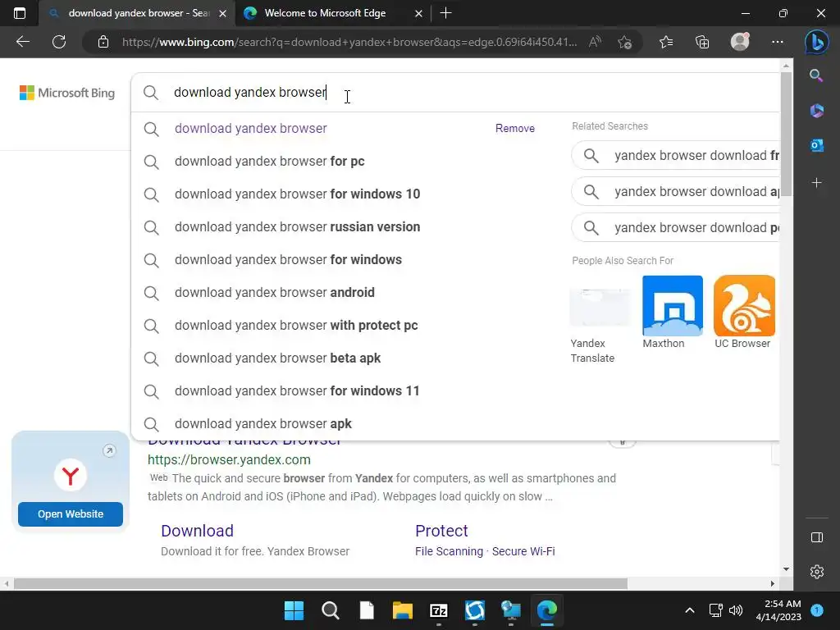The height and width of the screenshot is (630, 840).
Task: Open Microsoft 365 sidebar icon
Action: pyautogui.click(x=816, y=111)
